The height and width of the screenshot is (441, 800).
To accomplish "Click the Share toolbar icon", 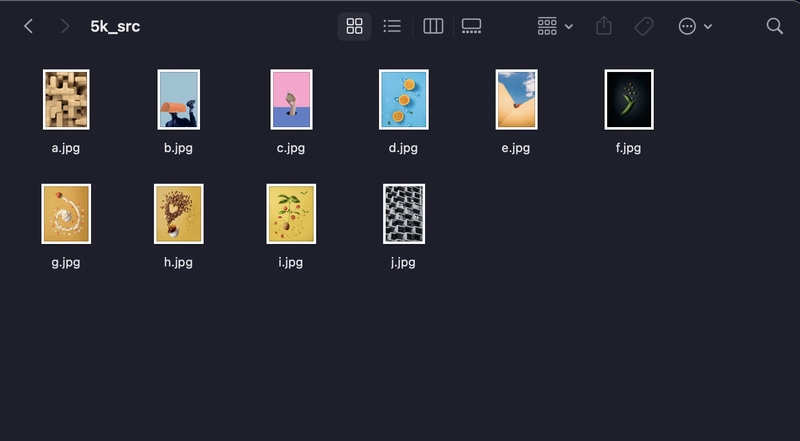I will (x=604, y=26).
